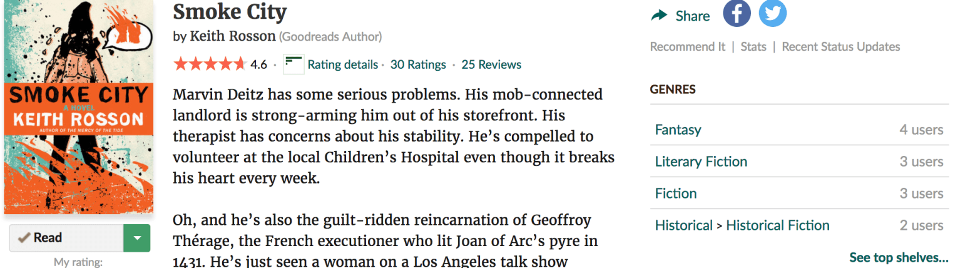Open the Stats link
Screen dimensions: 980x268
pos(753,47)
